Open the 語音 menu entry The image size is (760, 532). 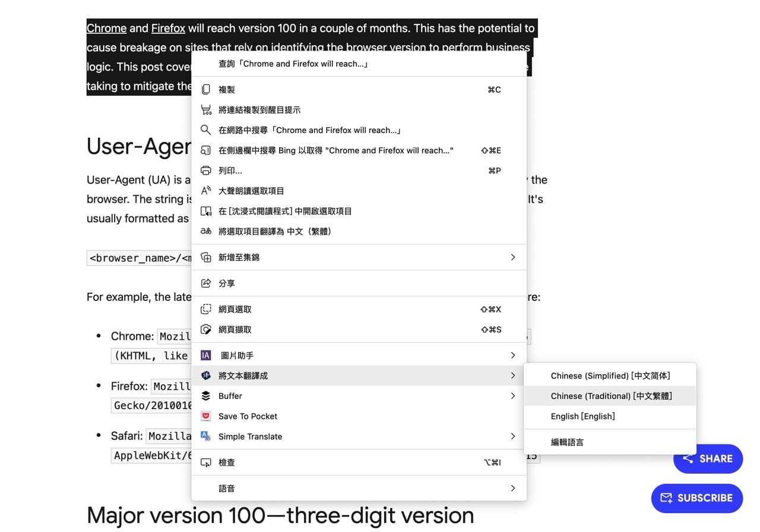click(359, 489)
